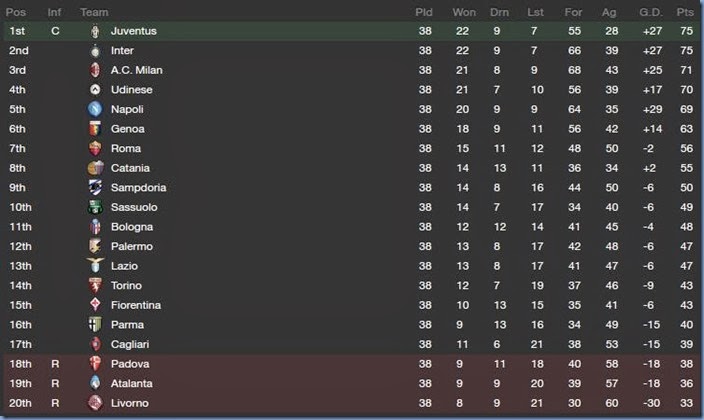The height and width of the screenshot is (420, 704).
Task: Click the A.C. Milan crest icon
Action: pos(95,70)
